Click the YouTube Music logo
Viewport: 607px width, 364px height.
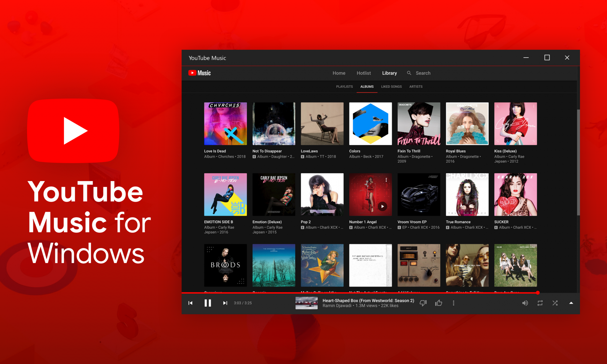[x=199, y=73]
